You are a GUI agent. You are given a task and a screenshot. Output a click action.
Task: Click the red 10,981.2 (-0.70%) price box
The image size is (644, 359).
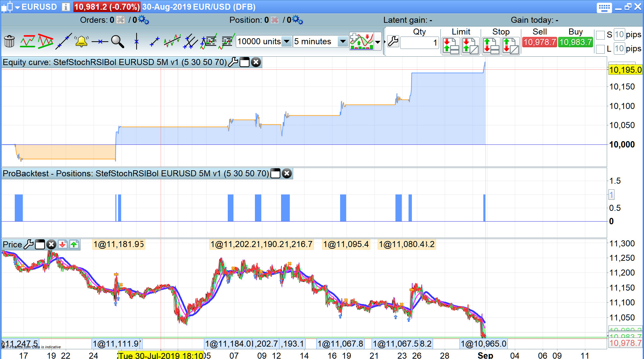coord(107,7)
